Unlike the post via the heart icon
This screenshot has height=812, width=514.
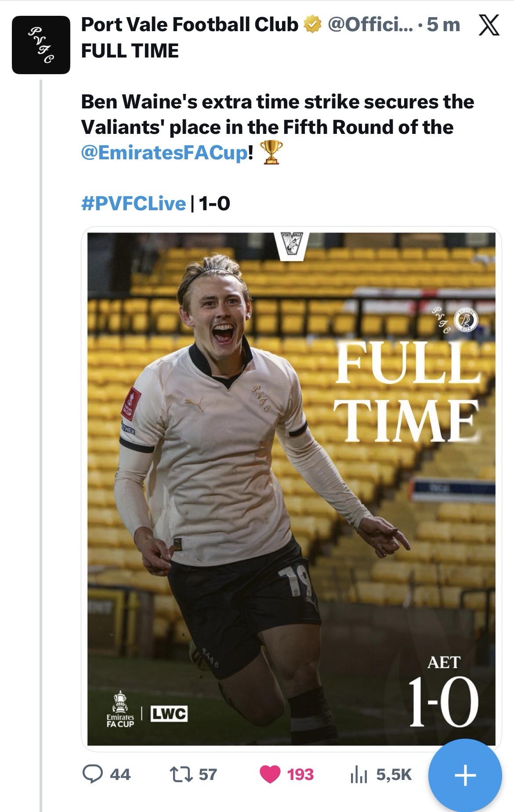point(270,774)
